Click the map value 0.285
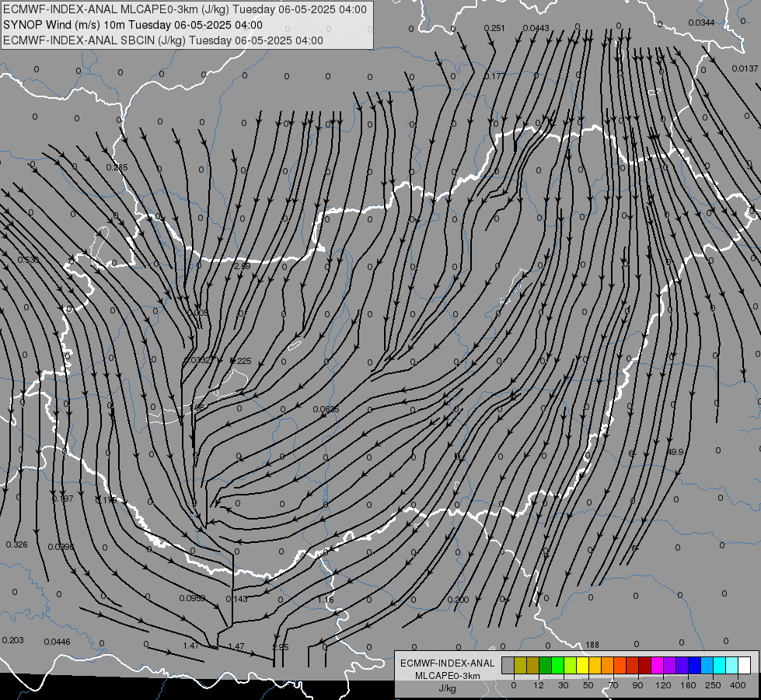The image size is (761, 700). click(117, 167)
